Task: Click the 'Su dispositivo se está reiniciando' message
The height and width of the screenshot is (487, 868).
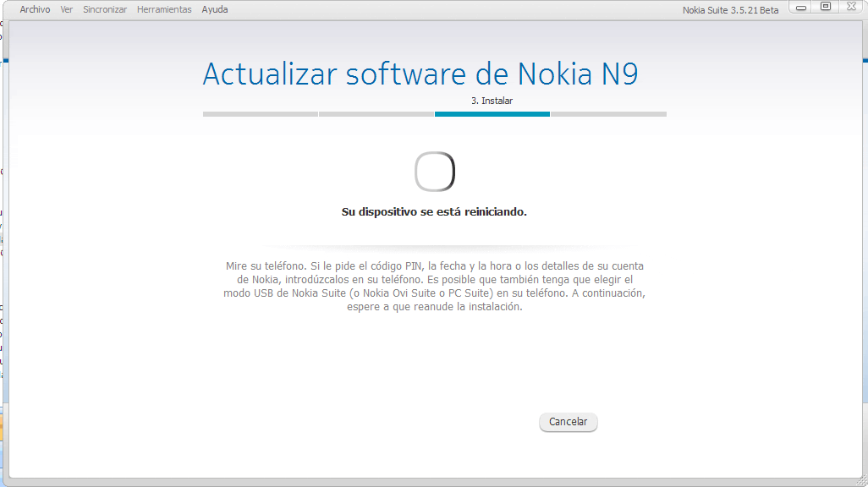Action: point(434,211)
